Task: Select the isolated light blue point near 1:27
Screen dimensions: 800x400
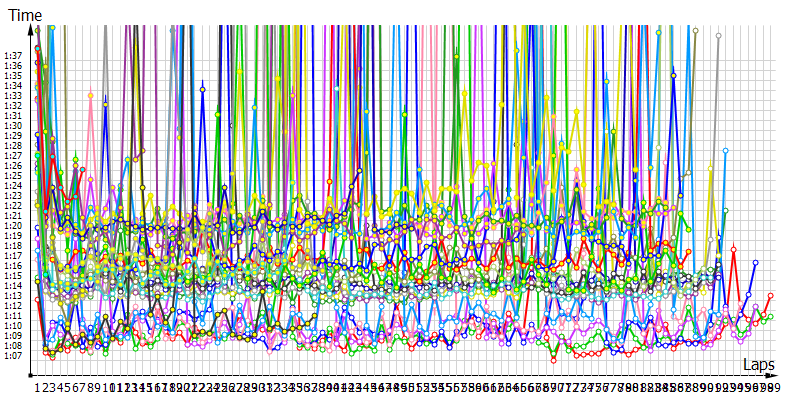Action: click(725, 151)
